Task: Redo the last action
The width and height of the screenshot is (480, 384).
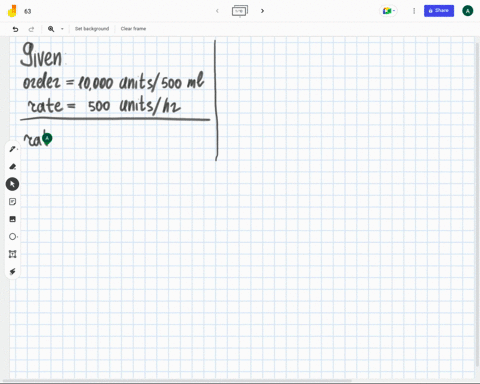Action: click(x=31, y=29)
